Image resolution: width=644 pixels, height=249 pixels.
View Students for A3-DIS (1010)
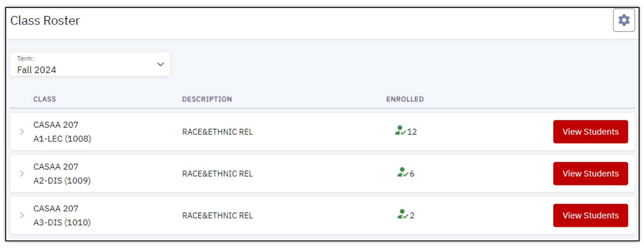point(591,215)
